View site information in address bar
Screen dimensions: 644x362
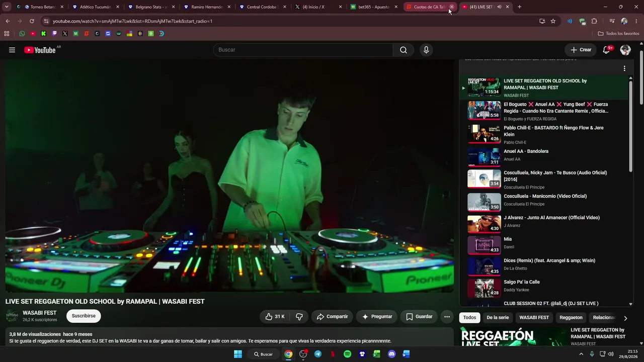[x=46, y=21]
